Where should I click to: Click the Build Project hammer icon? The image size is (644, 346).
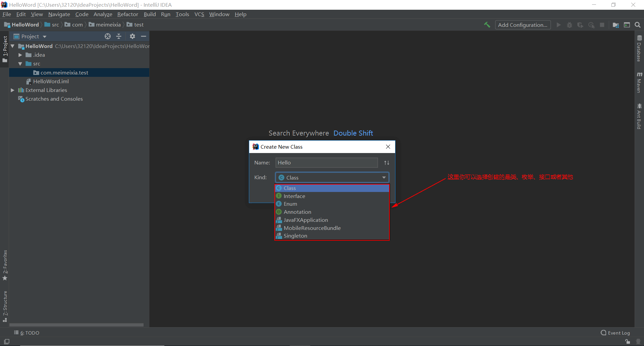click(487, 25)
